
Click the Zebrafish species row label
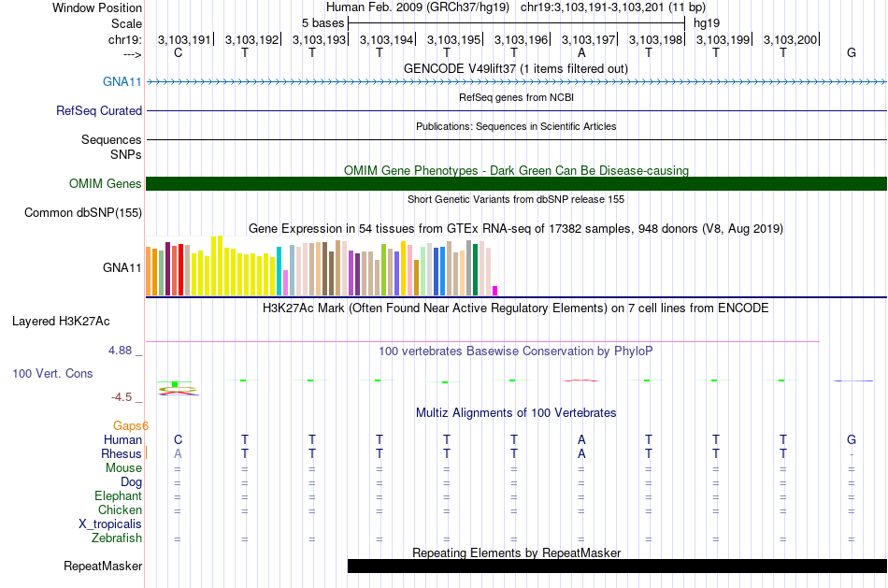pos(117,538)
